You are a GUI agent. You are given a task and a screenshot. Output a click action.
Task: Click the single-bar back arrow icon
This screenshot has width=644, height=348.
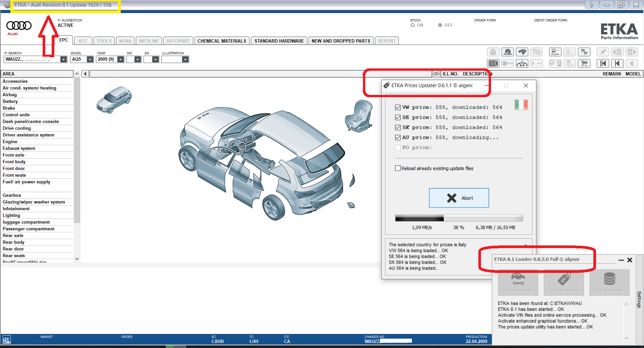coord(617,63)
